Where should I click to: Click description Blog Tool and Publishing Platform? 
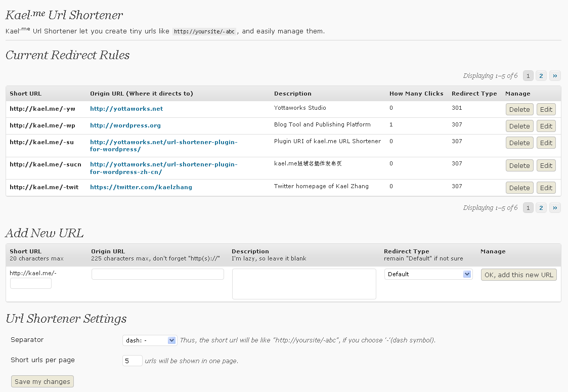pos(322,124)
